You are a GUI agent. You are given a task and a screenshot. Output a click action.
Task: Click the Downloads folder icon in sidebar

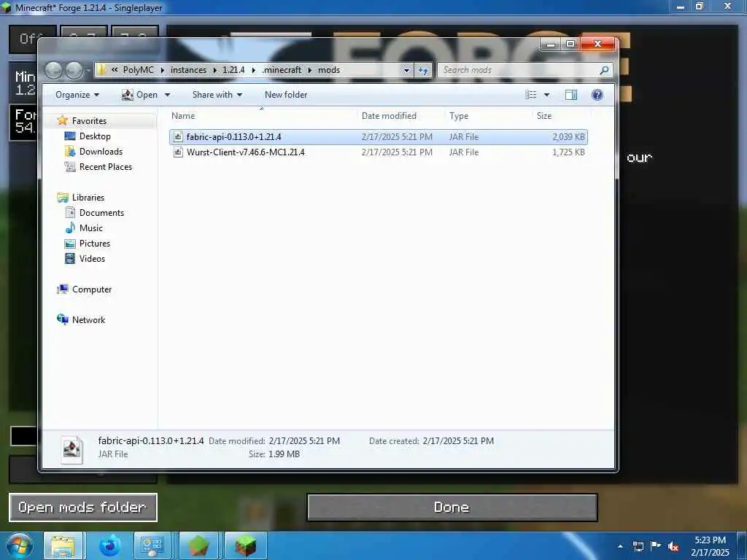coord(69,152)
